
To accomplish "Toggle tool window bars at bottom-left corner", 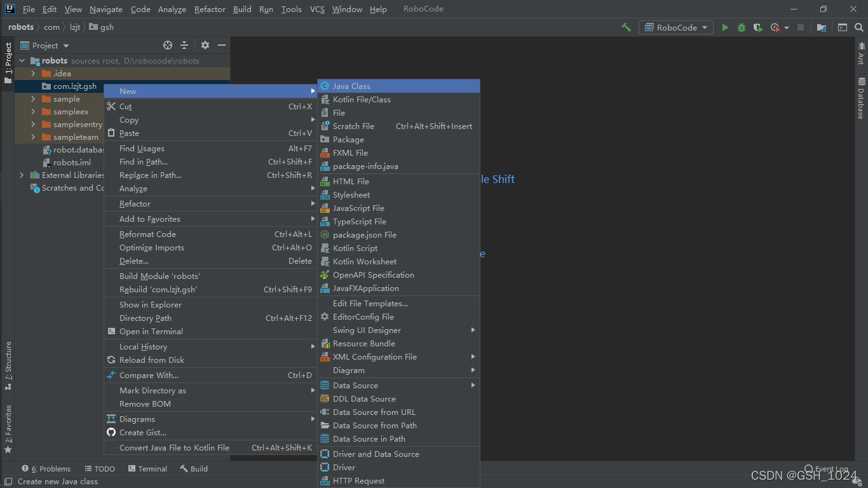I will tap(8, 482).
